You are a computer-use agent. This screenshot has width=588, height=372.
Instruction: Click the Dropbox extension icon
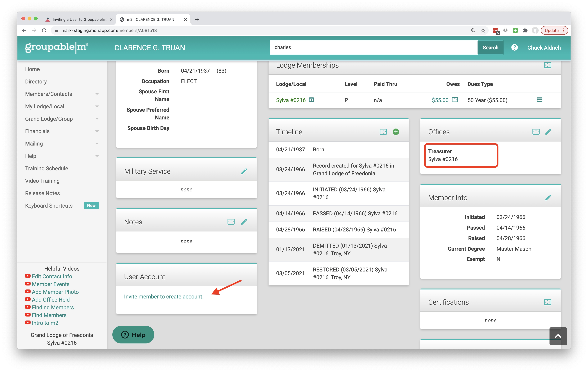(x=505, y=31)
